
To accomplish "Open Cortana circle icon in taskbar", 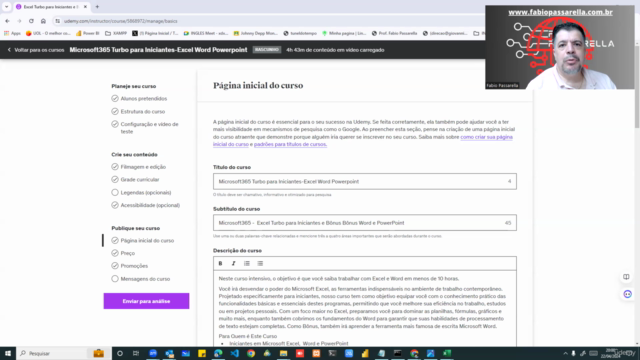I will (120, 353).
